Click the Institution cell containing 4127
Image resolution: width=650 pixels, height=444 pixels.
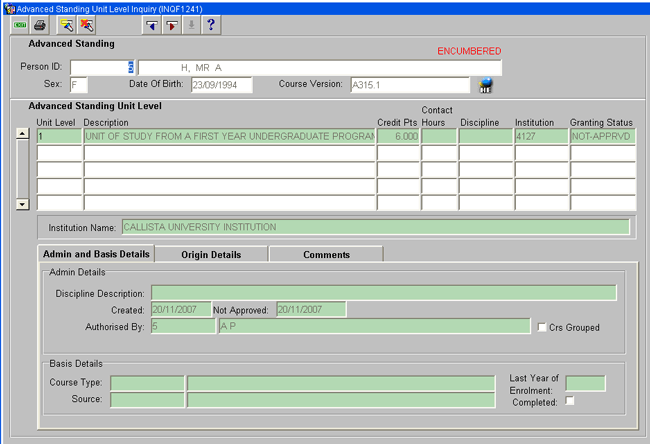coord(540,136)
